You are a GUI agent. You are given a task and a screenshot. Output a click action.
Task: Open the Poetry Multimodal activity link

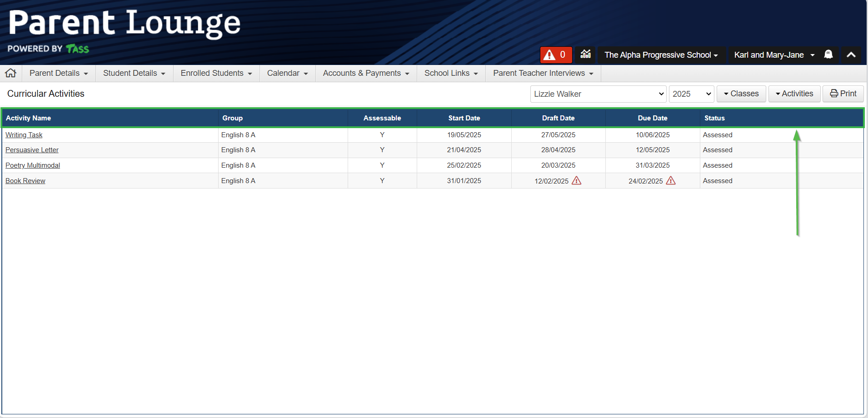(x=33, y=165)
